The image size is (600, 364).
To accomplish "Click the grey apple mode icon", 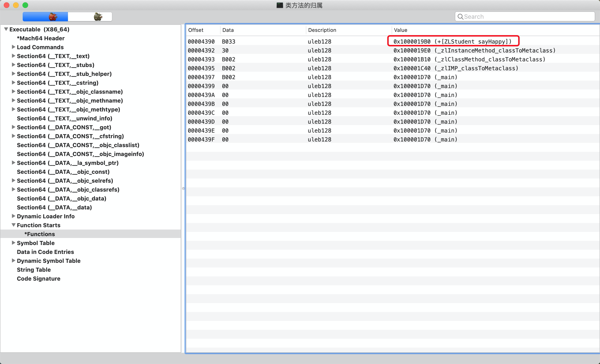I will pyautogui.click(x=98, y=17).
